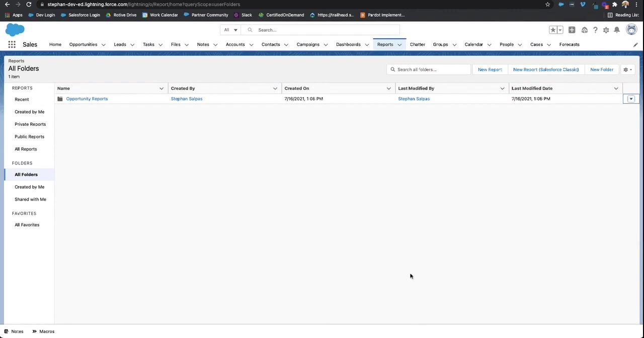This screenshot has width=644, height=338.
Task: Click the global Search field
Action: (320, 30)
